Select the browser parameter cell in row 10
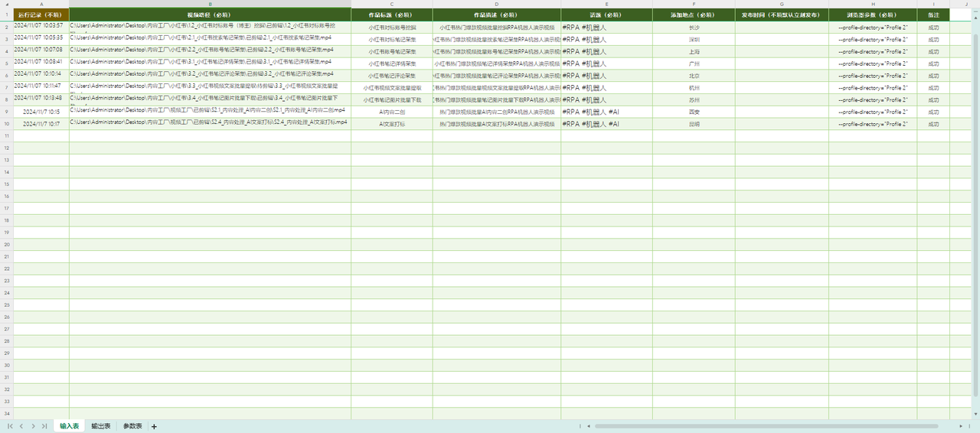This screenshot has width=980, height=433. pos(873,123)
